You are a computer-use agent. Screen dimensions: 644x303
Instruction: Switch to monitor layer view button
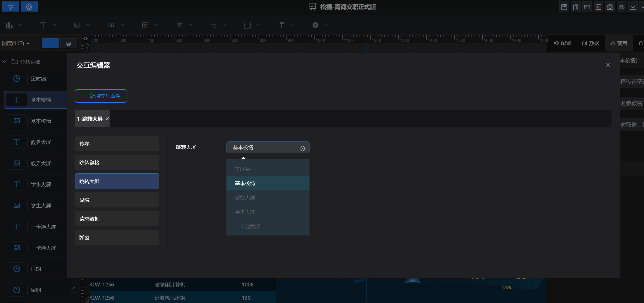coord(50,43)
